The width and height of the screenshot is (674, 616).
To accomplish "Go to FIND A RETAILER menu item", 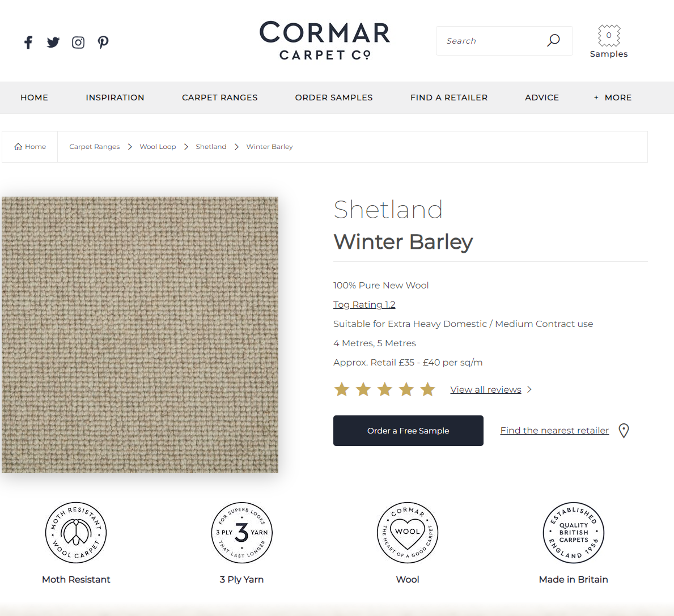I will (x=449, y=97).
